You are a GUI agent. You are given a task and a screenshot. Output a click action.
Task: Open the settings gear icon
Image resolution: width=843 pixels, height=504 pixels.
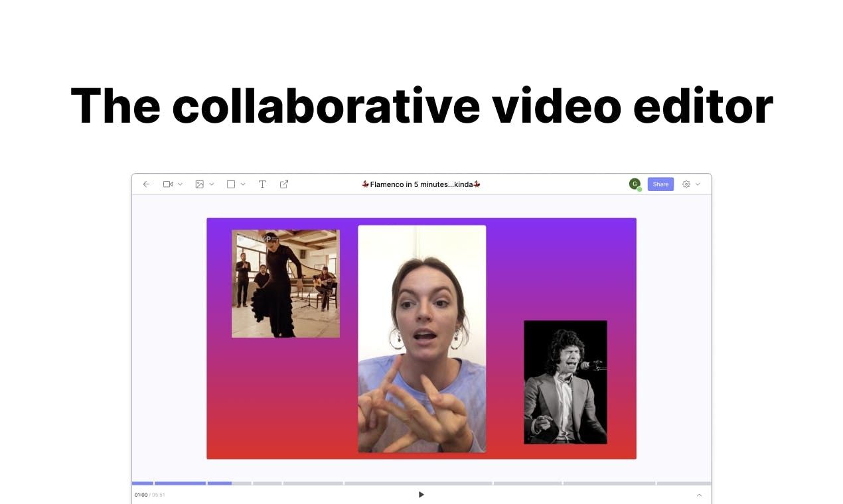(686, 184)
